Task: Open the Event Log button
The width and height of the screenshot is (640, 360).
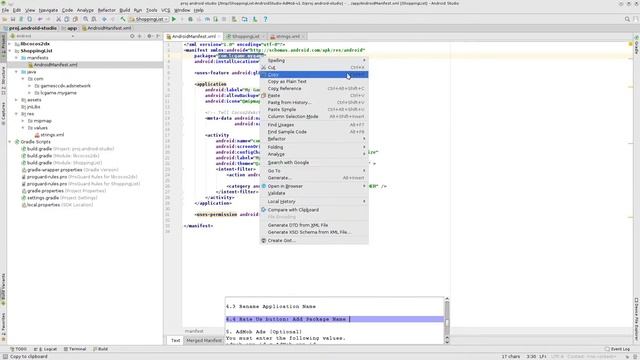Action: pos(618,349)
